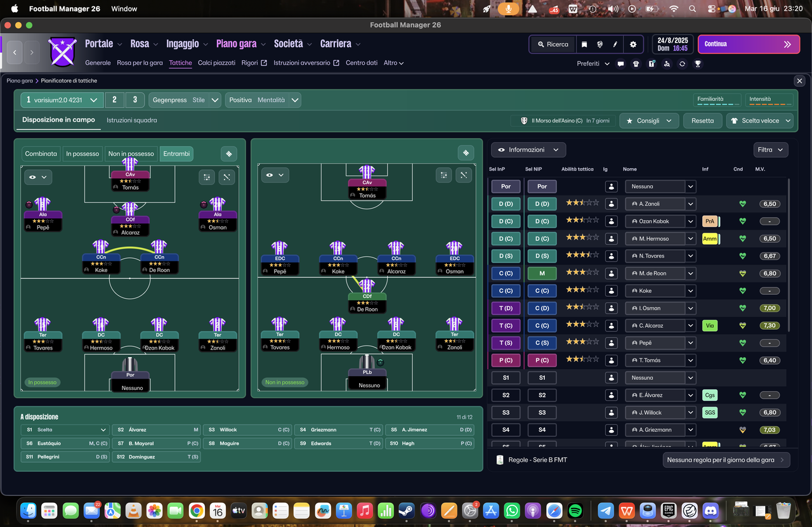Open the Portale menu
This screenshot has width=812, height=527.
[104, 44]
